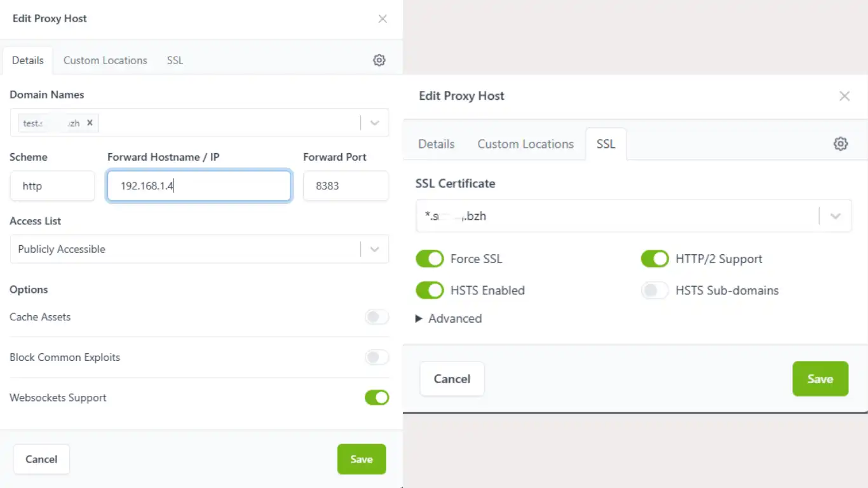Toggle HTTP/2 Support off

pos(654,259)
